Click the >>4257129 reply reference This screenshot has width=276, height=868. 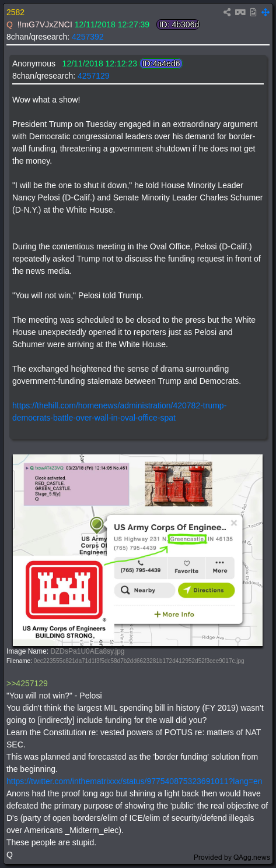coord(27,683)
